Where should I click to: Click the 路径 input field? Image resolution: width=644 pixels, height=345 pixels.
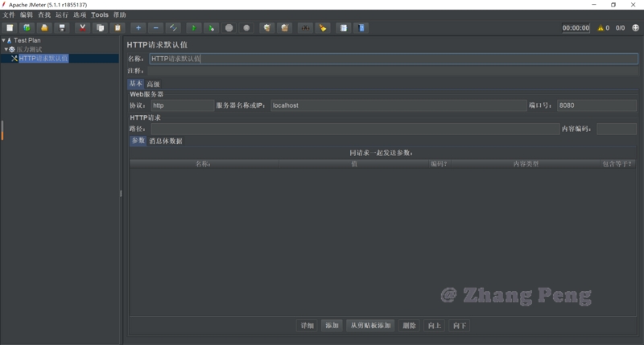click(354, 129)
